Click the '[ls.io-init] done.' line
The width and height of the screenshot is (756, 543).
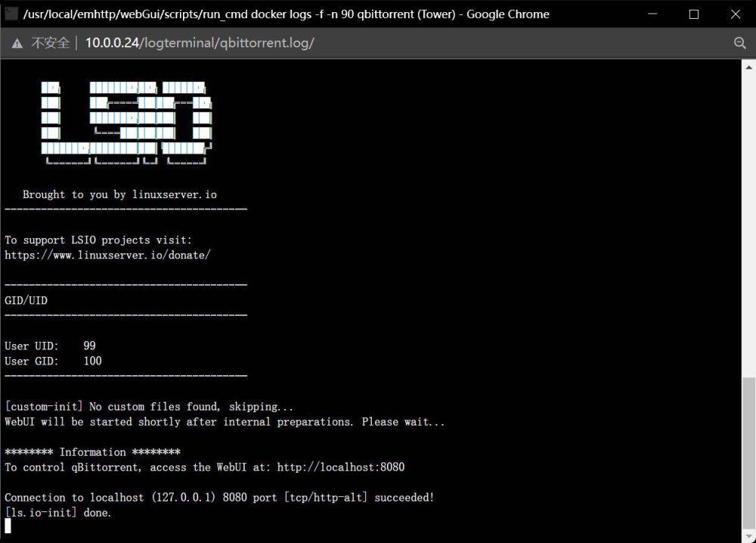pos(58,513)
